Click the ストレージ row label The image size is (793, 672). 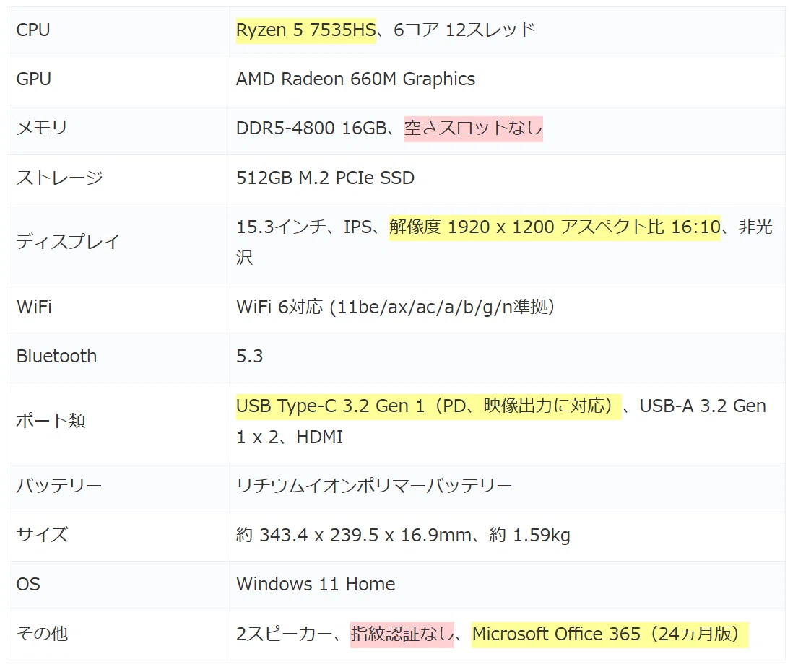click(x=60, y=178)
